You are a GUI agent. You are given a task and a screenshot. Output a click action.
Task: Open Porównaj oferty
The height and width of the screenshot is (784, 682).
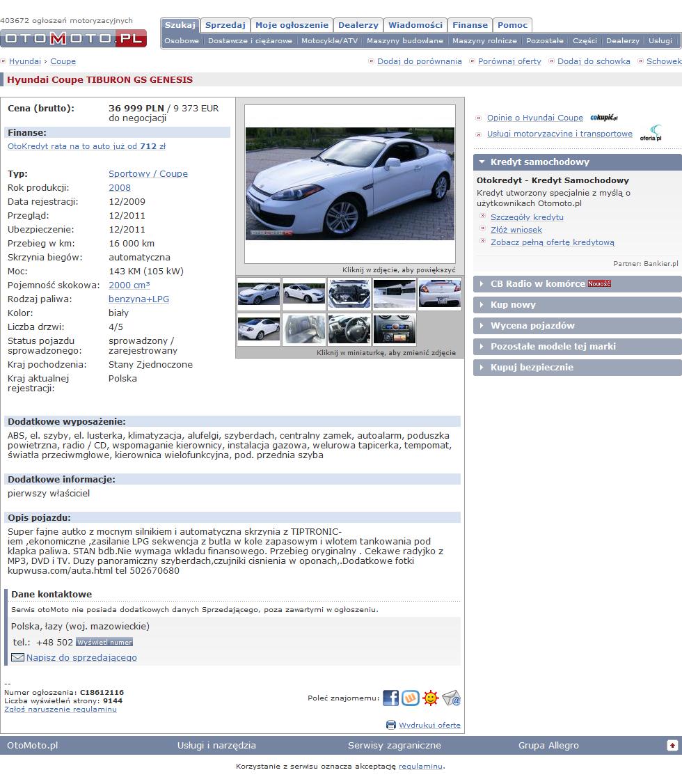tap(509, 61)
